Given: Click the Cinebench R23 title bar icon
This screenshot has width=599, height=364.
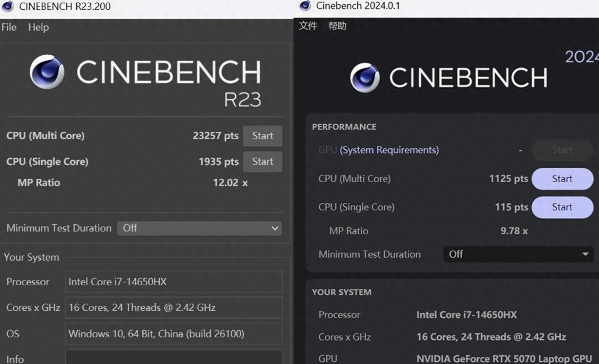Looking at the screenshot, I should [8, 6].
